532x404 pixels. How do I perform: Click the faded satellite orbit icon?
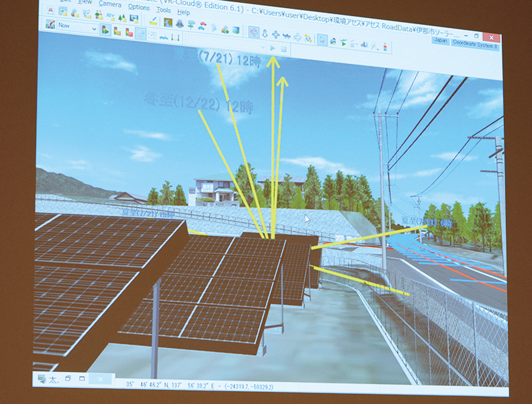tap(297, 37)
